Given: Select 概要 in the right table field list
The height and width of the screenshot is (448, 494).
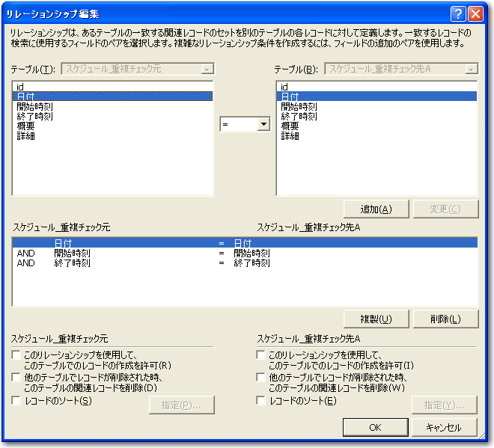Looking at the screenshot, I should pos(290,126).
